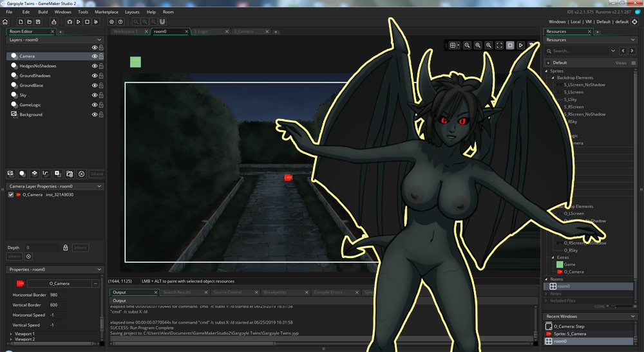644x352 pixels.
Task: Open grid options dropdown arrow
Action: pos(459,45)
